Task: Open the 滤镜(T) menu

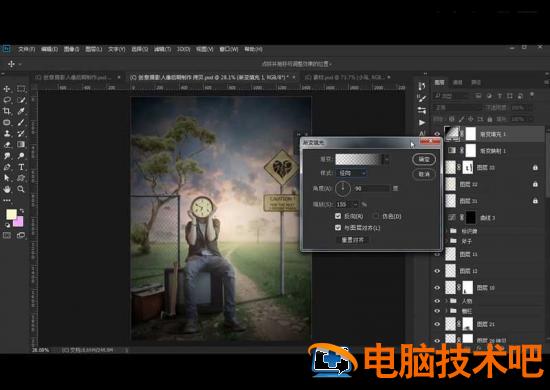Action: tap(162, 49)
